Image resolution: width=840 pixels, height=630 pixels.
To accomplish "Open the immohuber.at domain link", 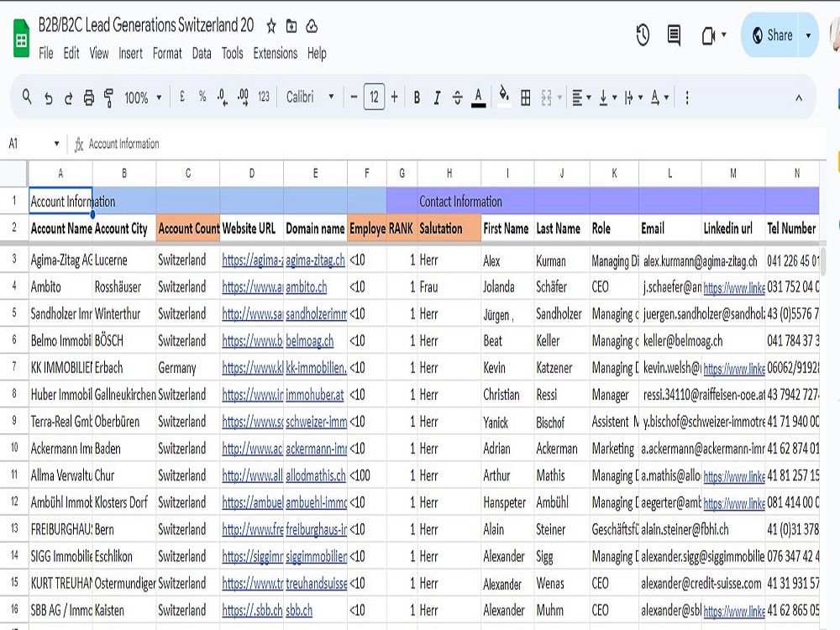I will 314,395.
